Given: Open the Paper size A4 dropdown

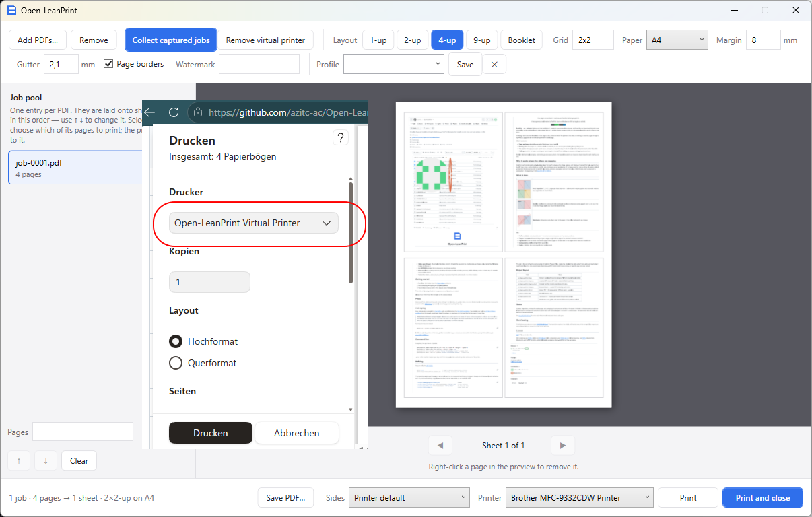Looking at the screenshot, I should (677, 40).
